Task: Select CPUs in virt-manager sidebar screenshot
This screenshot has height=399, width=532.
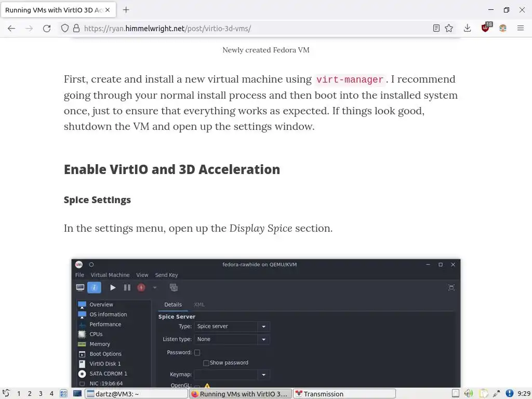Action: click(x=113, y=334)
